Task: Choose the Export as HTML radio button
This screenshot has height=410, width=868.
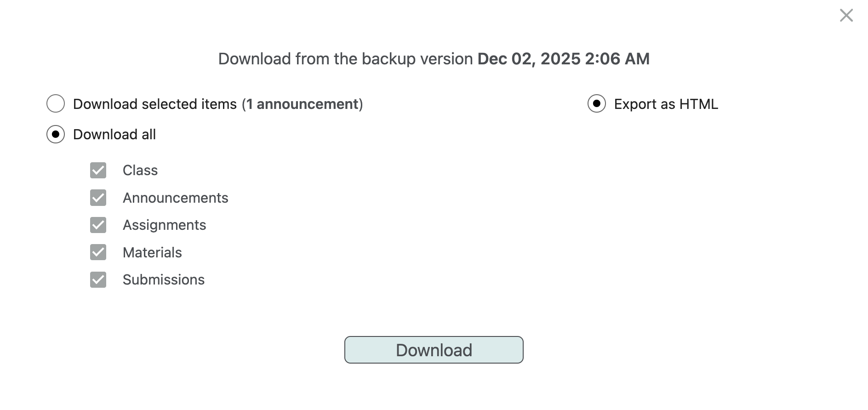Action: click(596, 104)
